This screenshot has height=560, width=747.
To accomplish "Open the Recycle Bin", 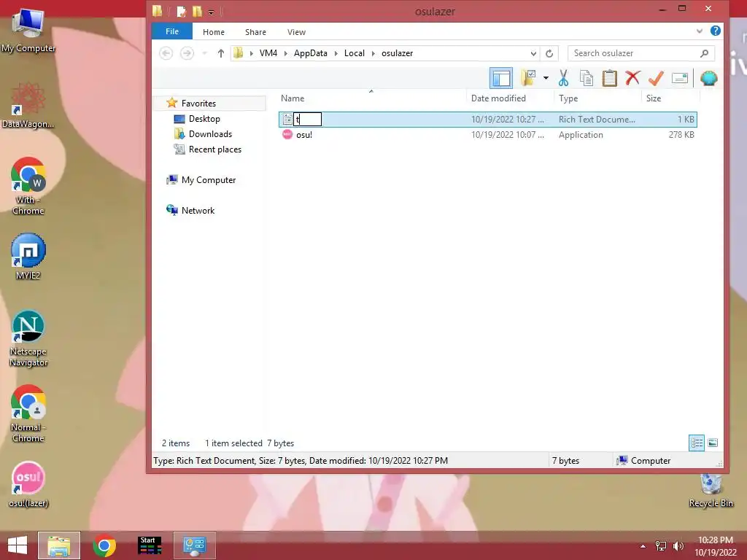I will (x=711, y=489).
